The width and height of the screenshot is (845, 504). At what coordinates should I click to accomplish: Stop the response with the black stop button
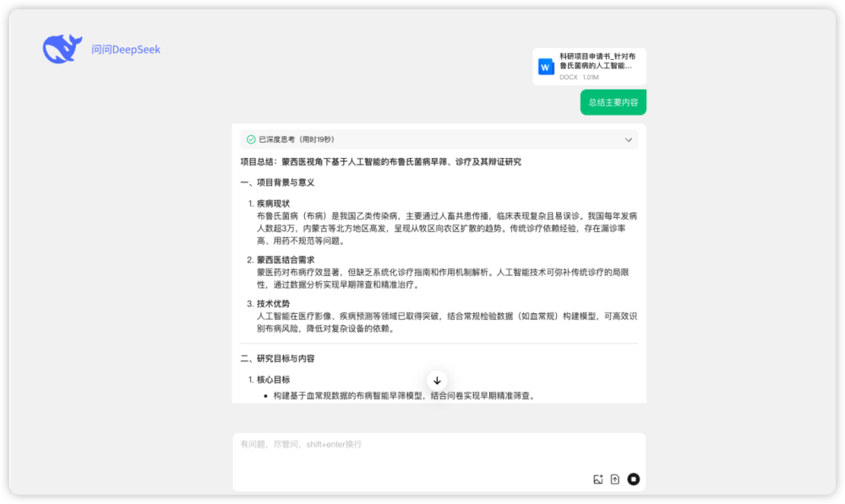[x=634, y=480]
